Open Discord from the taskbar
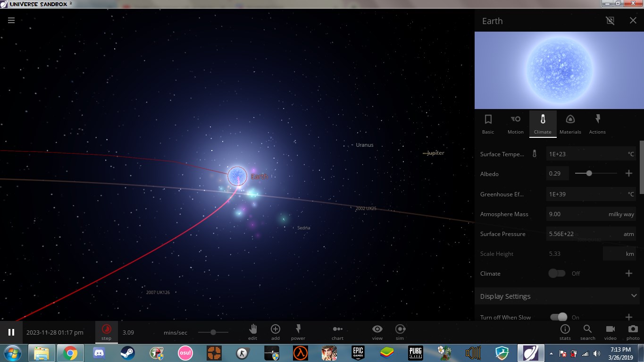The width and height of the screenshot is (644, 362). point(99,353)
